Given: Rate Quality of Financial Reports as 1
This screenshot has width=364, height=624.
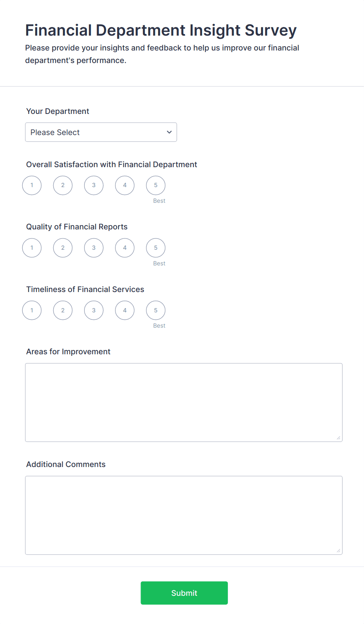Looking at the screenshot, I should pyautogui.click(x=32, y=247).
